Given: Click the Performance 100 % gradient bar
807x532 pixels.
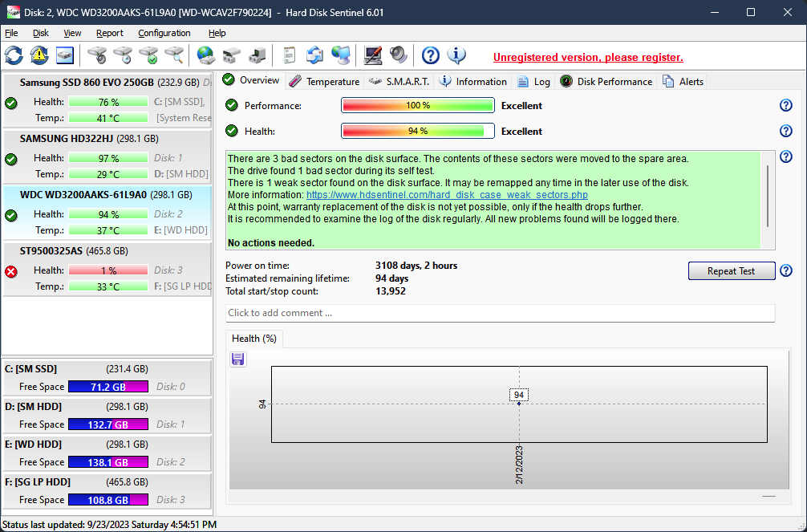Looking at the screenshot, I should coord(417,105).
